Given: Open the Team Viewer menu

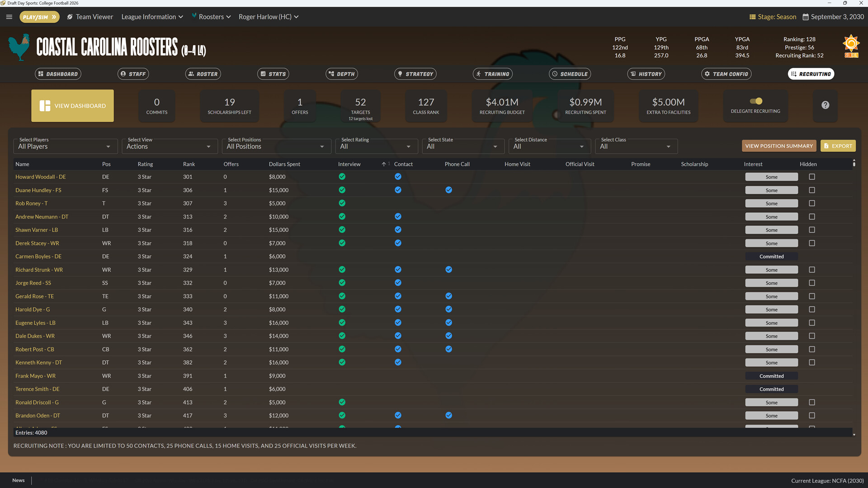Looking at the screenshot, I should [90, 17].
